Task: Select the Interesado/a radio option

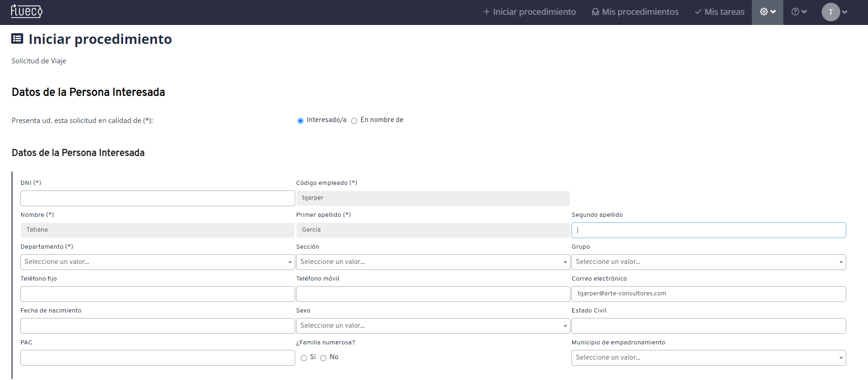Action: point(301,121)
